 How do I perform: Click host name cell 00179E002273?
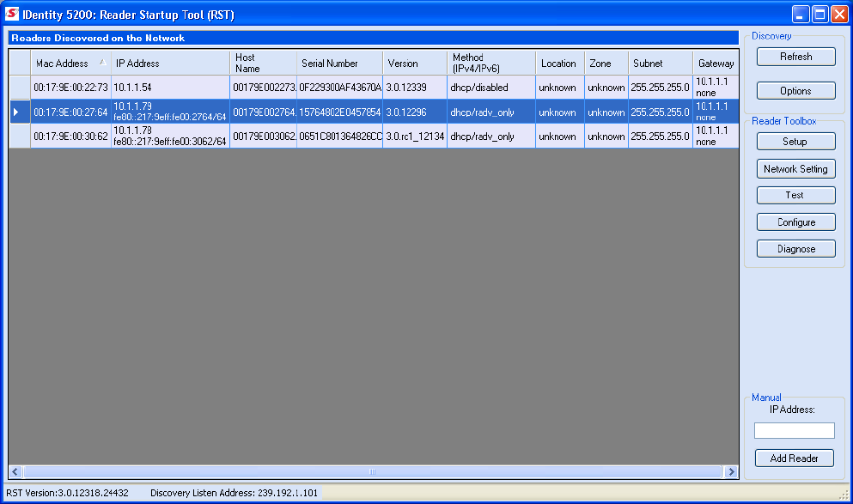(x=264, y=88)
